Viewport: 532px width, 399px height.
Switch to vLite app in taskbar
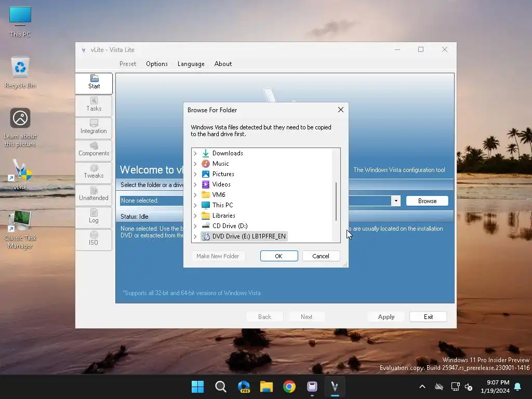point(335,387)
